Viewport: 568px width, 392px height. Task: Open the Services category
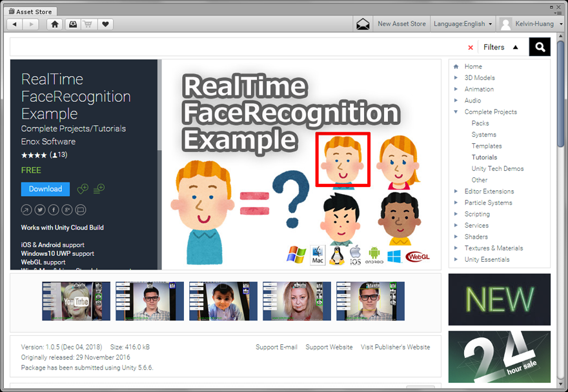click(x=476, y=225)
